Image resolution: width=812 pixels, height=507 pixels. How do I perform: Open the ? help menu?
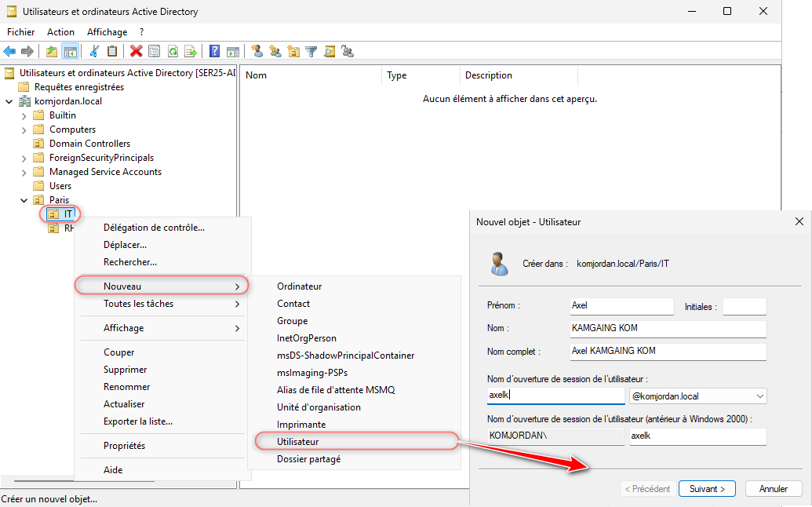[142, 32]
